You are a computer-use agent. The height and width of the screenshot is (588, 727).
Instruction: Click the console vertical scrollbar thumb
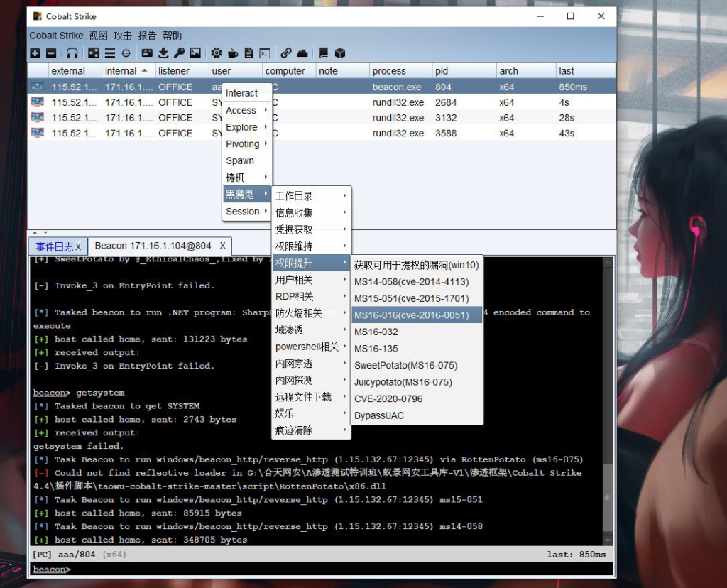click(x=608, y=498)
